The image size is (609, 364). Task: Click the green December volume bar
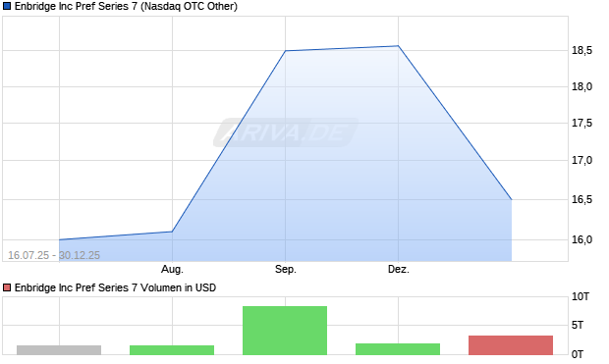pos(398,349)
